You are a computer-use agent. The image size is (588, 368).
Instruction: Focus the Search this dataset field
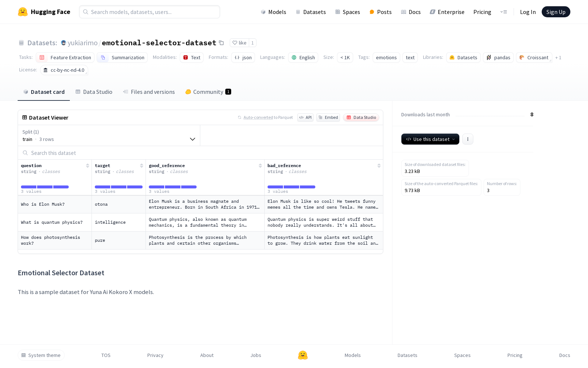point(200,153)
